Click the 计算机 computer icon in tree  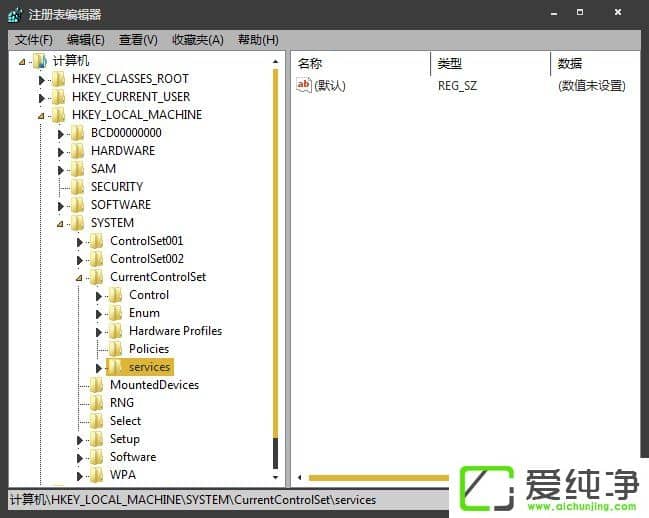click(40, 61)
